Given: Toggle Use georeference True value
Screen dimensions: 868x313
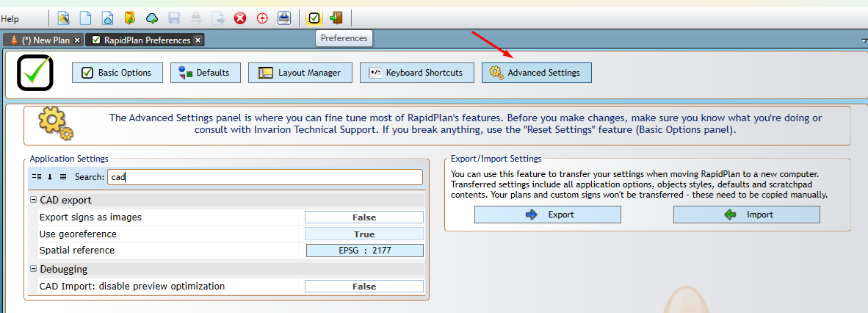Looking at the screenshot, I should click(x=364, y=234).
